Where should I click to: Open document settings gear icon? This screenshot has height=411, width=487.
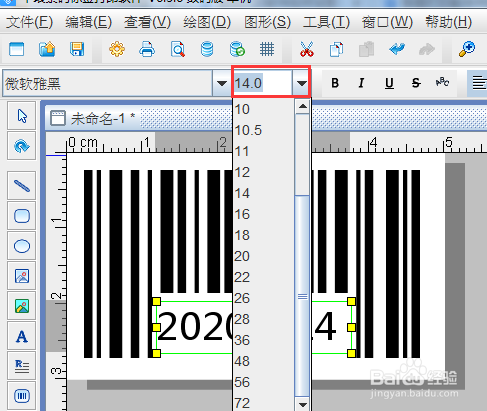click(x=117, y=49)
